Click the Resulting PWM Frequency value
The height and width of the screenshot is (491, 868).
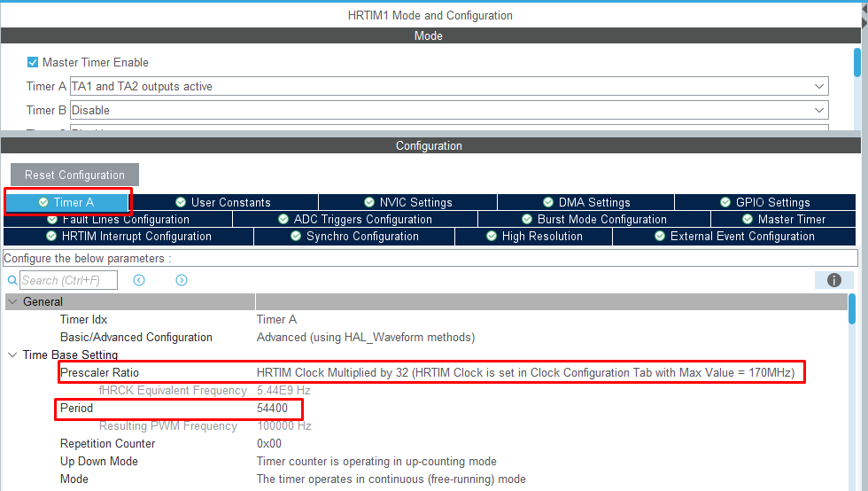(284, 426)
